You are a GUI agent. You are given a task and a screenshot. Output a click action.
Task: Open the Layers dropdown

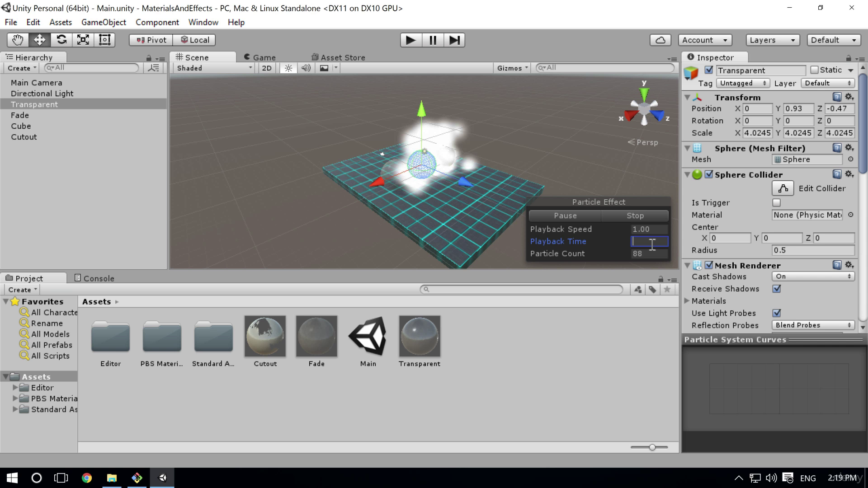pos(772,40)
